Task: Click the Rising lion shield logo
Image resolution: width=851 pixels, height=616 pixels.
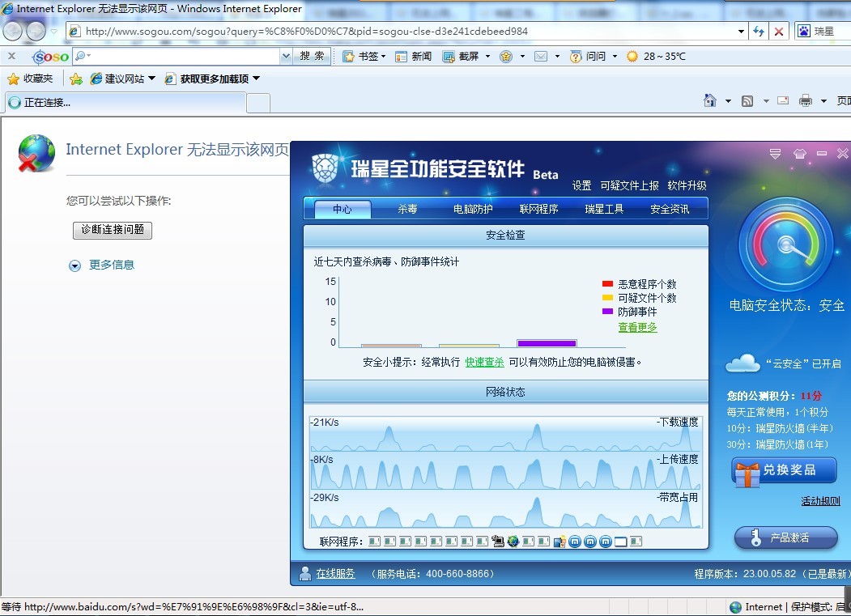Action: click(325, 168)
